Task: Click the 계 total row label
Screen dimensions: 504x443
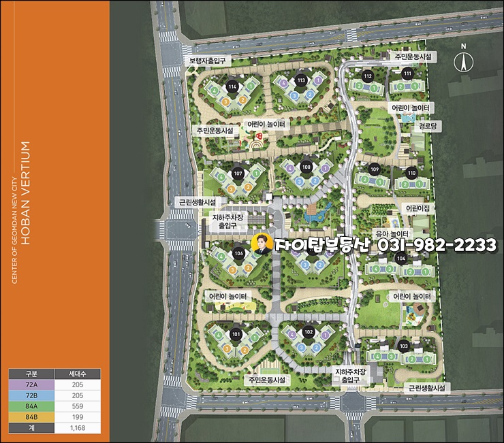Action: click(31, 428)
